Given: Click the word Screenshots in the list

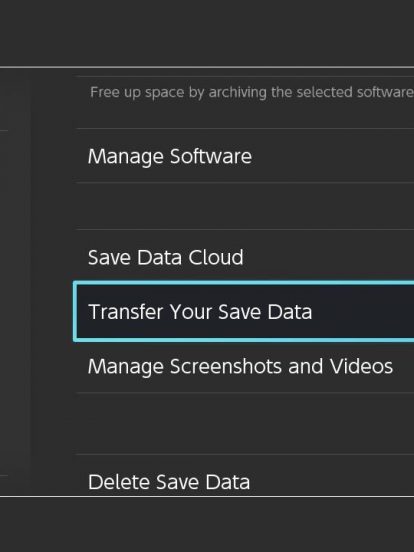Looking at the screenshot, I should click(226, 366).
